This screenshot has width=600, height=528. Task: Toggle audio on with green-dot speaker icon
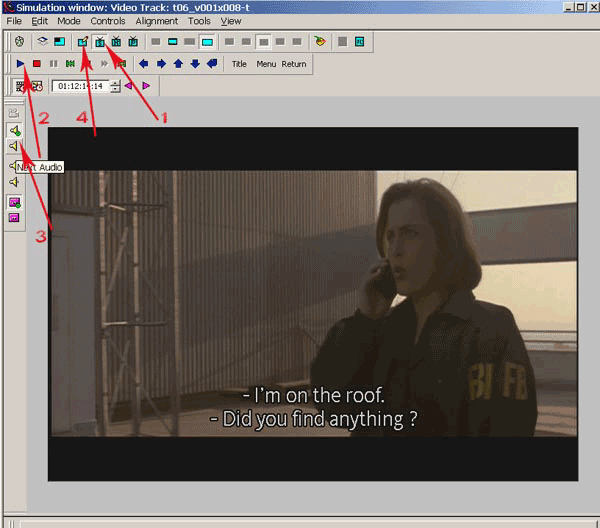(x=15, y=130)
